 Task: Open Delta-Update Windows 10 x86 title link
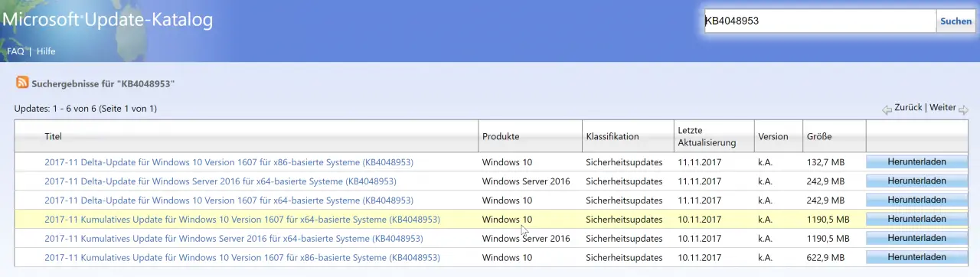point(229,162)
